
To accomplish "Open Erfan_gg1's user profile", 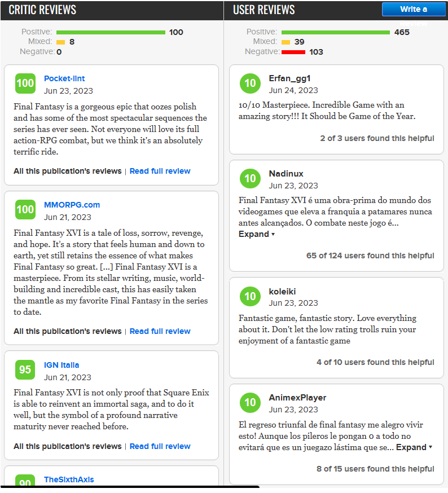I will [x=289, y=78].
